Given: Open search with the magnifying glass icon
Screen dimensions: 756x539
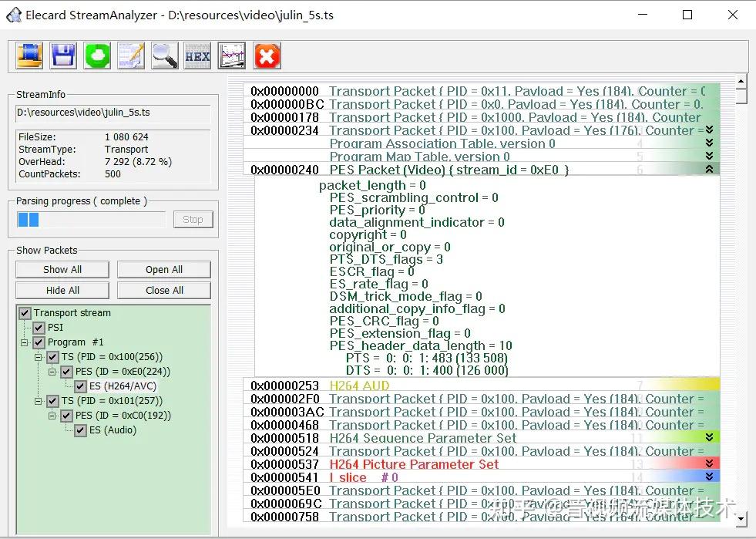Looking at the screenshot, I should coord(164,56).
